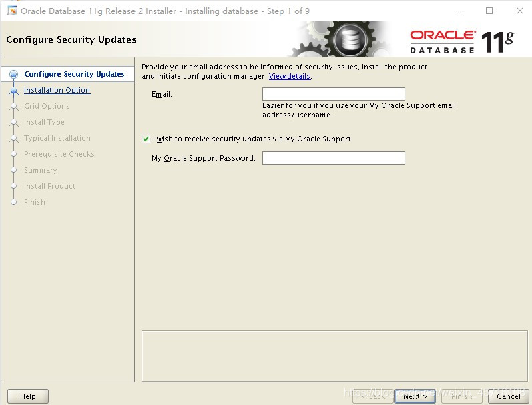Viewport: 532px width, 405px height.
Task: Click the Configure Security Updates step bullet
Action: 14,74
